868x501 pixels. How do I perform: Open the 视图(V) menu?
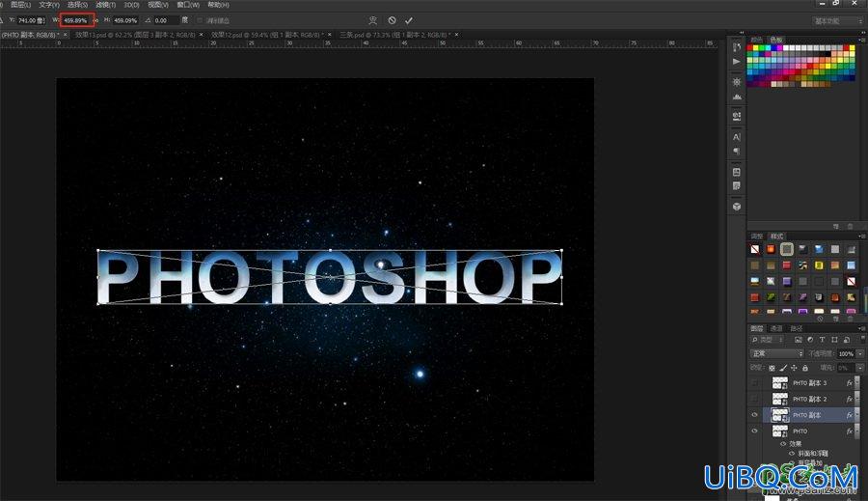point(158,5)
